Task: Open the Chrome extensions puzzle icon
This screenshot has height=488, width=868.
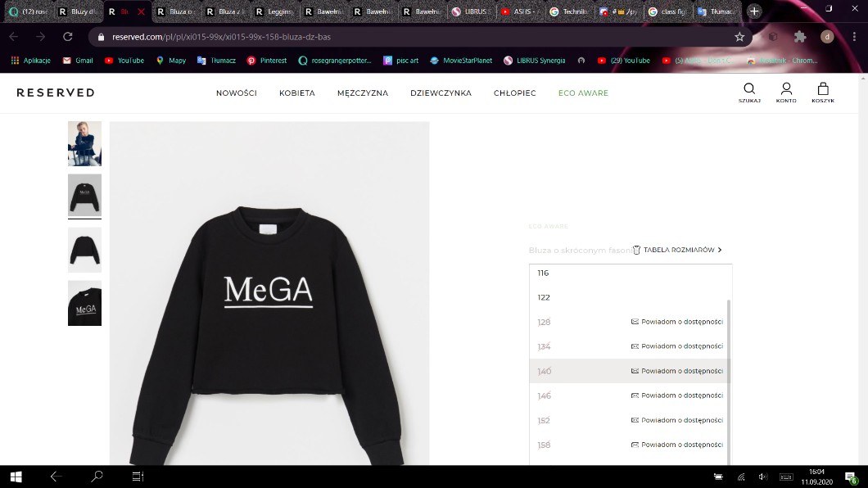Action: pyautogui.click(x=800, y=37)
